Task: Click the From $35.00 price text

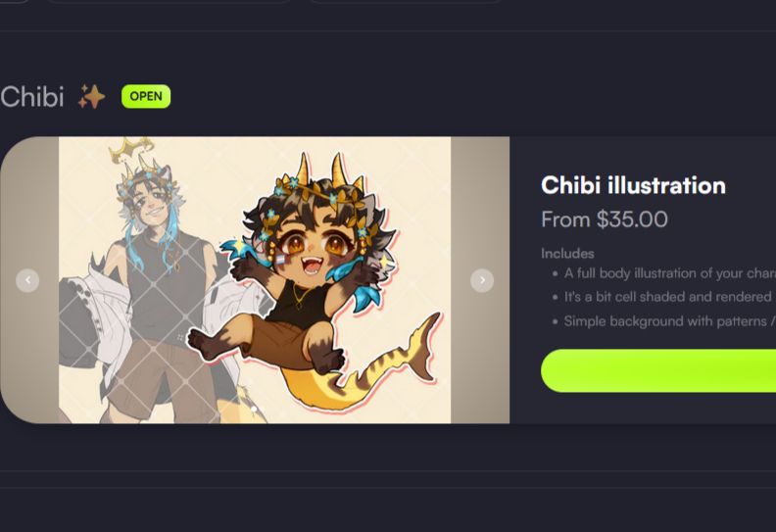Action: [x=605, y=219]
